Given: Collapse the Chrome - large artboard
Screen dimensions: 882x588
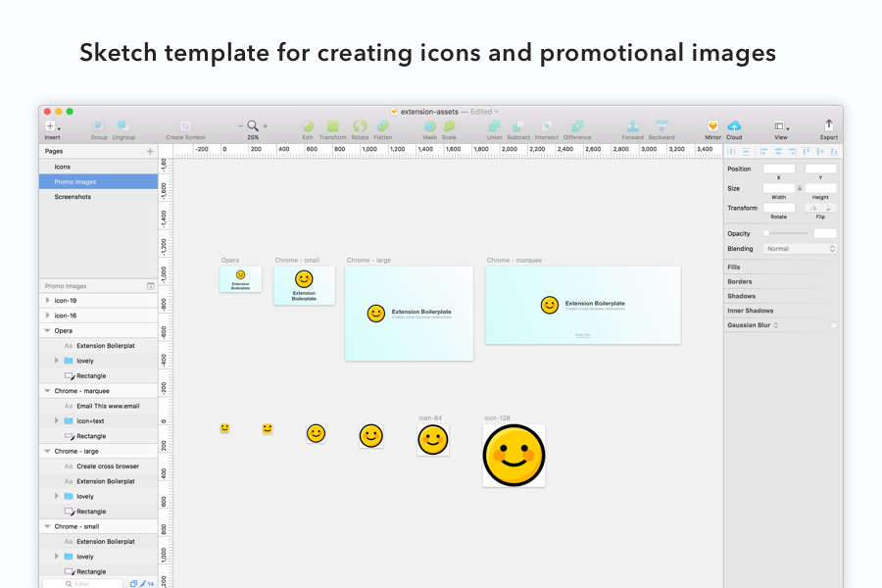Looking at the screenshot, I should [48, 451].
